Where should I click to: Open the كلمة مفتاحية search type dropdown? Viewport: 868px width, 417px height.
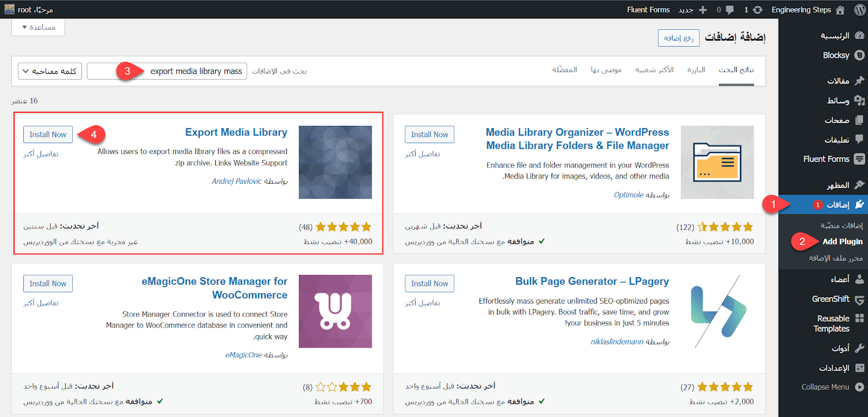50,71
